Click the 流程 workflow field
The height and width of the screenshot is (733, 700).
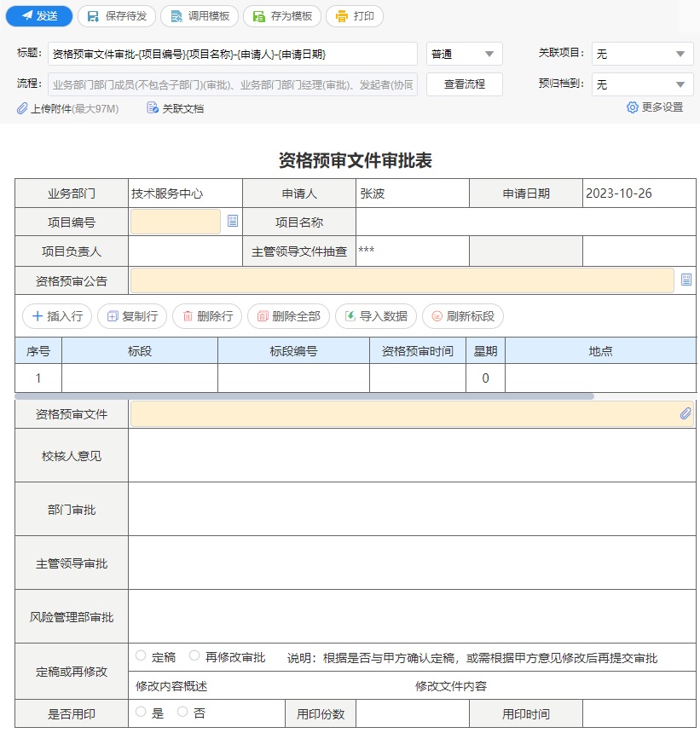[x=233, y=84]
